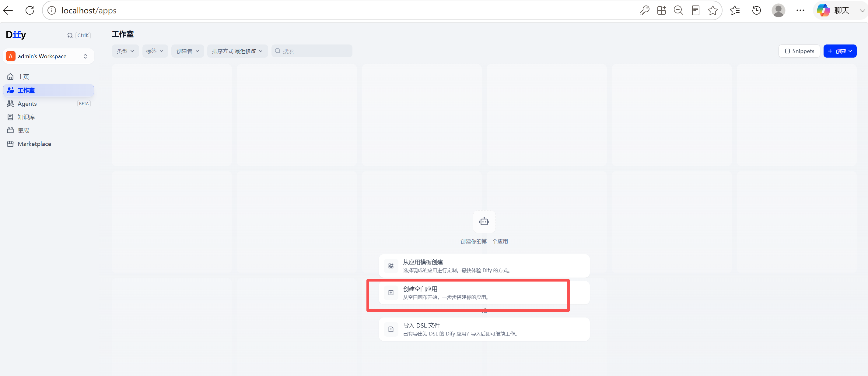Click the robot app icon

(x=484, y=222)
